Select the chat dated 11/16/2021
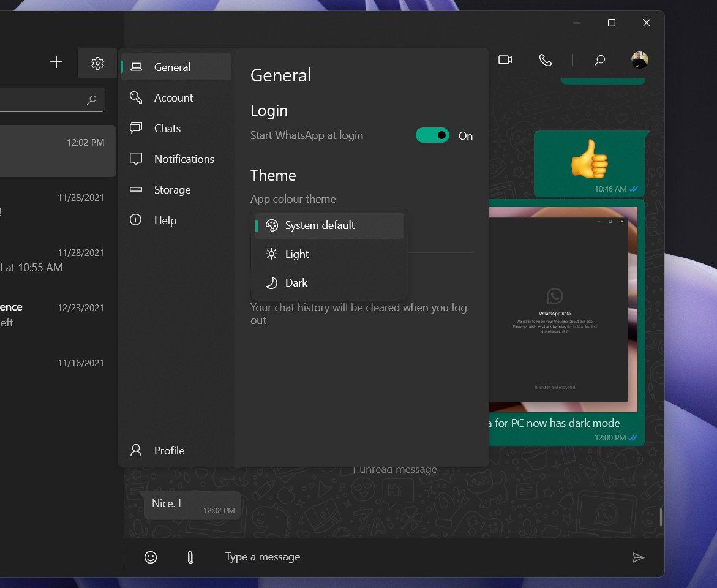Viewport: 717px width, 588px height. 58,371
